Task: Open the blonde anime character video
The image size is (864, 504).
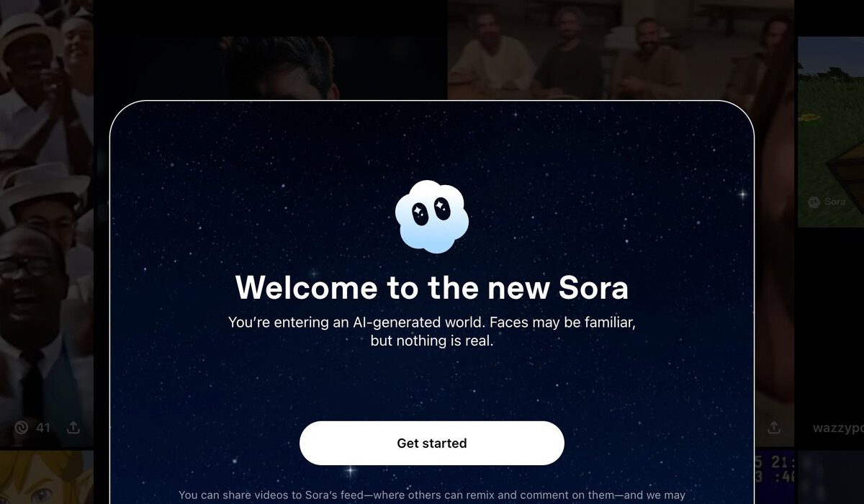Action: [47, 477]
